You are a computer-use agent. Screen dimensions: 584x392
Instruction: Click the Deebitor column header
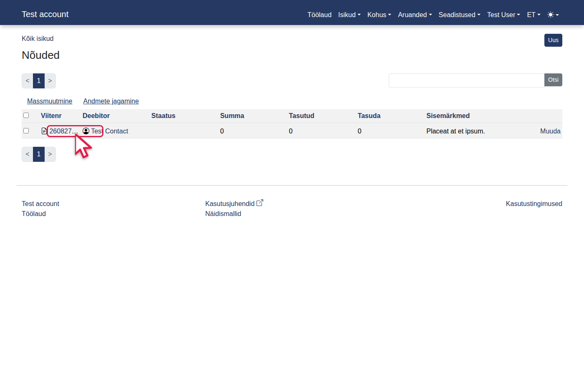[96, 116]
